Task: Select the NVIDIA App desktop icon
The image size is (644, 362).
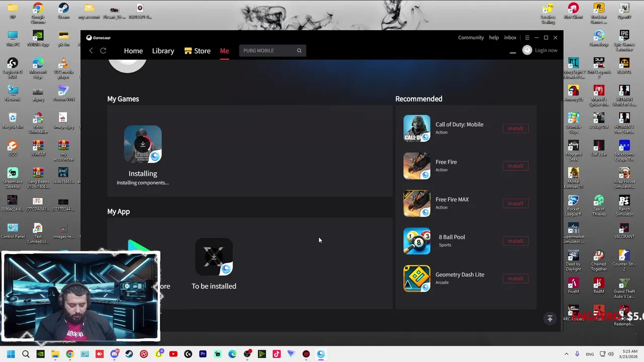Action: [x=38, y=39]
